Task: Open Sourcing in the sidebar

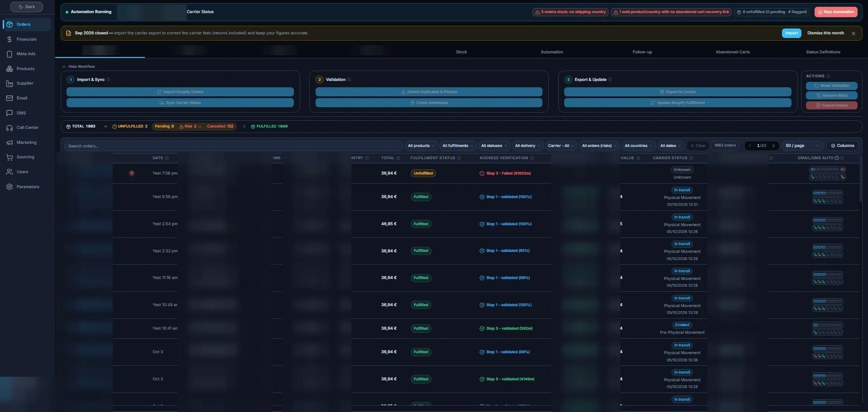Action: pyautogui.click(x=26, y=157)
